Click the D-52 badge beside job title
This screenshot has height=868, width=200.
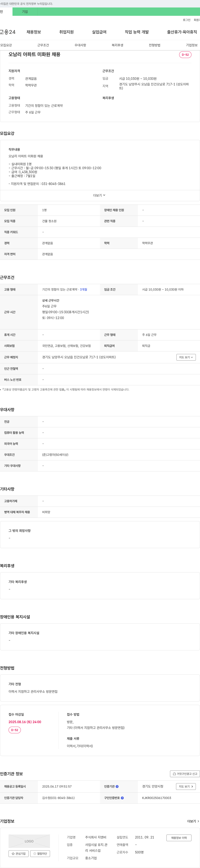pyautogui.click(x=185, y=55)
